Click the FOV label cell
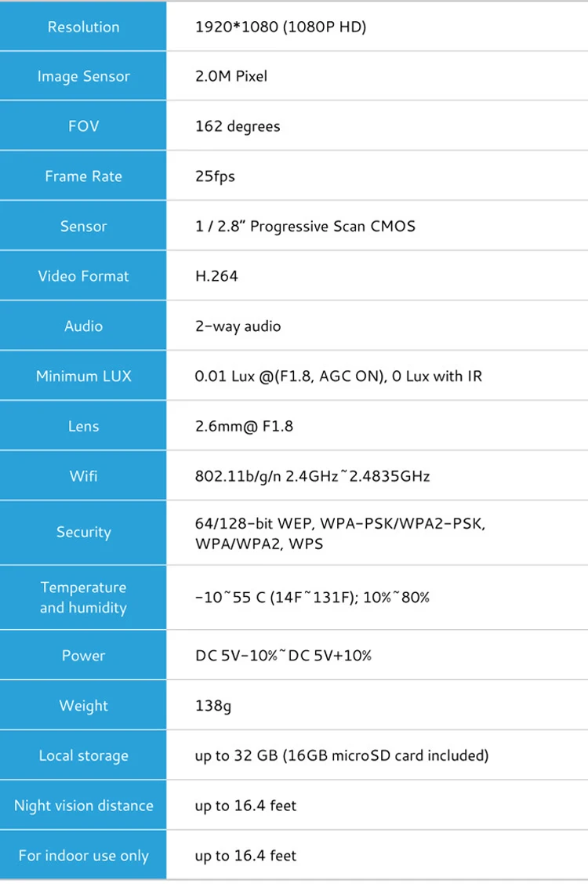This screenshot has height=884, width=588. coord(83,126)
